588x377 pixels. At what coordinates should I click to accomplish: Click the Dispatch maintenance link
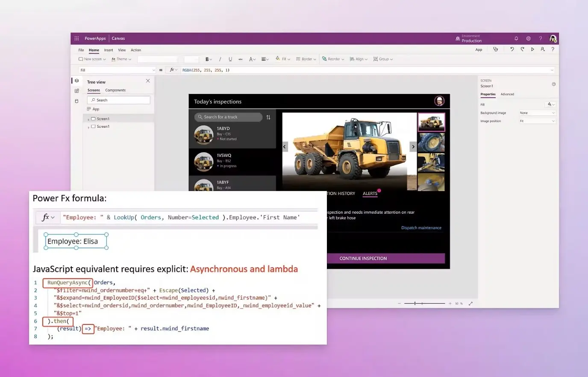click(421, 228)
